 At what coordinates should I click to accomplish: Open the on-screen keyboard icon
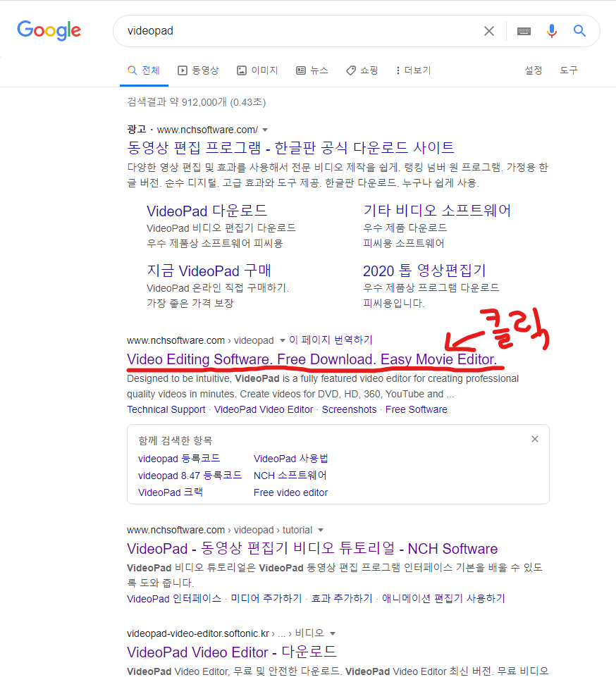click(x=524, y=31)
